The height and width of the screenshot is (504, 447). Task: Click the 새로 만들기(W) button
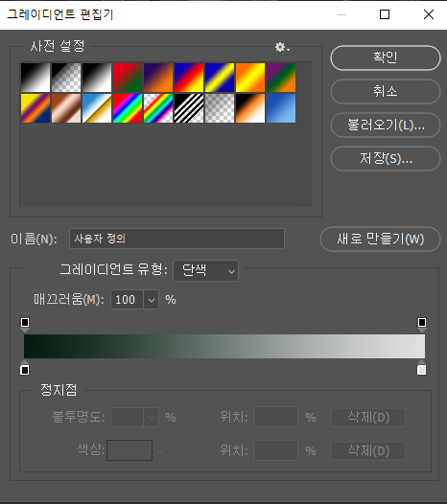coord(381,240)
